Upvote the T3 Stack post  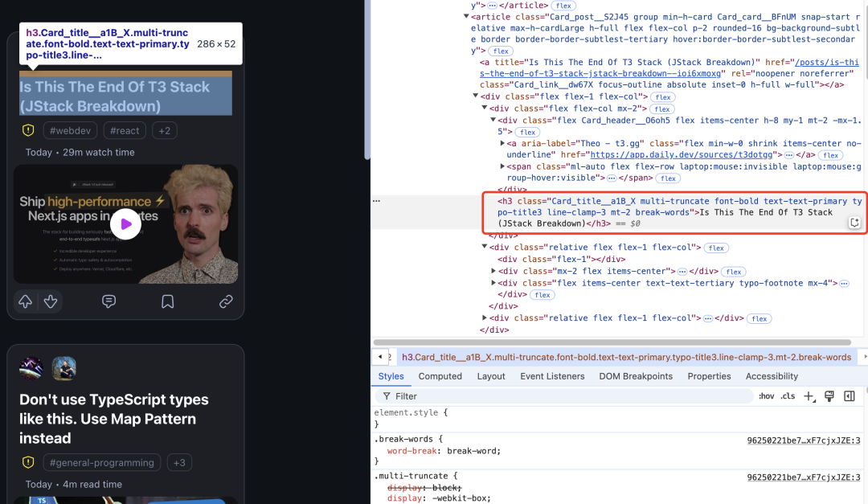click(x=26, y=301)
